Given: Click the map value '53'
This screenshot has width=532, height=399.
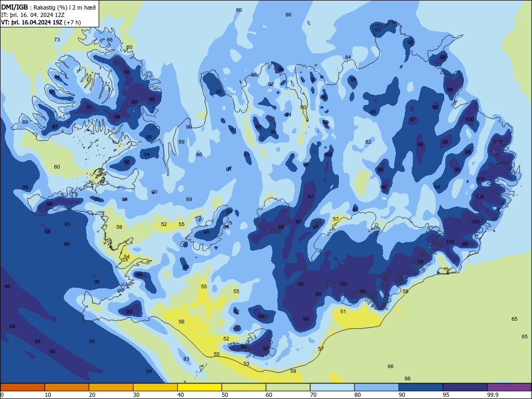Looking at the screenshot, I should (x=246, y=364).
